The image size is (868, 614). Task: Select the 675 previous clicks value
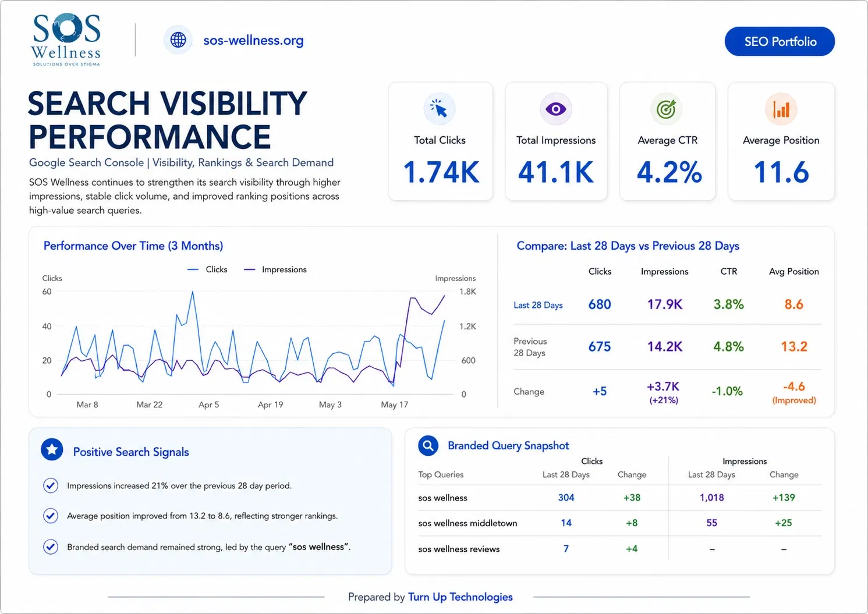600,347
